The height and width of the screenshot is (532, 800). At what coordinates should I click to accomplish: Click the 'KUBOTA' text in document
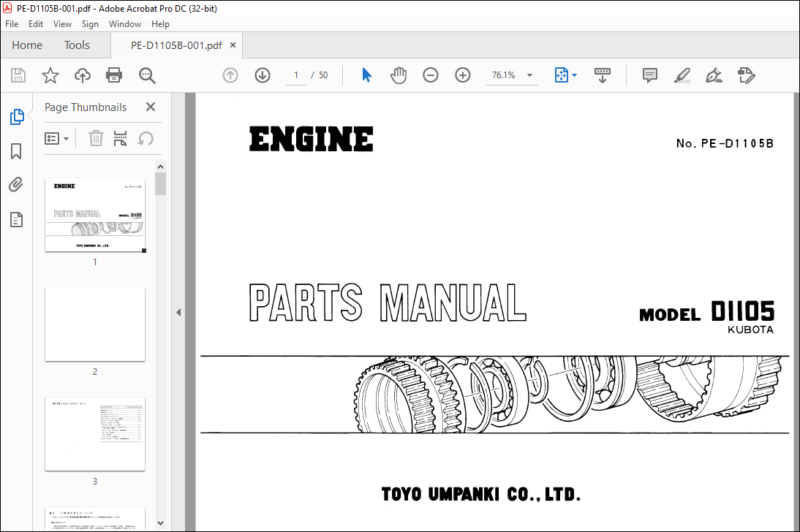(x=750, y=330)
